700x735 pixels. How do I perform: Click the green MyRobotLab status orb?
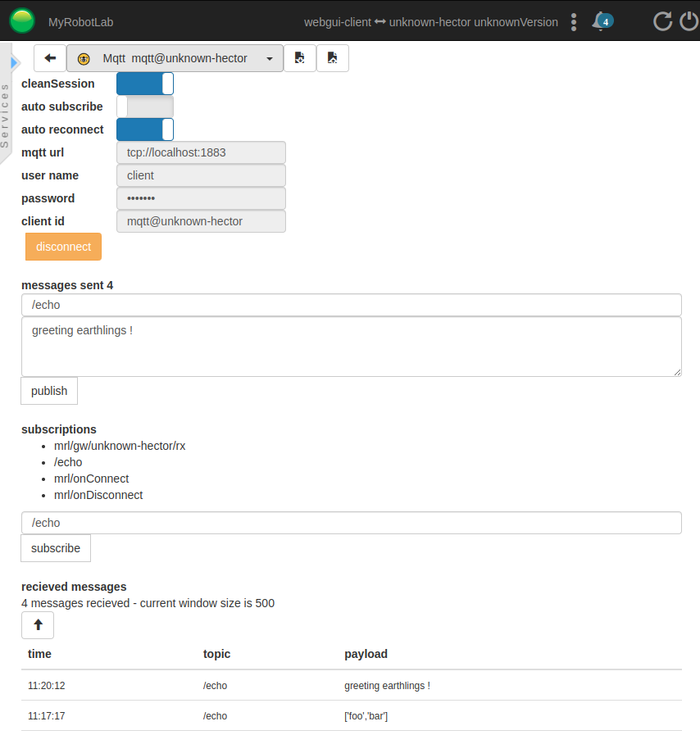[x=22, y=21]
